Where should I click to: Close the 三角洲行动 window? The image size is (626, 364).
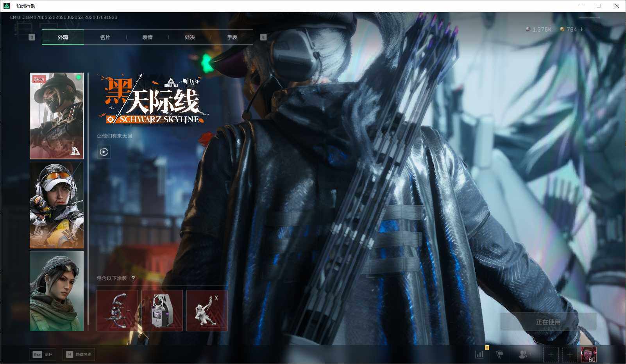617,6
